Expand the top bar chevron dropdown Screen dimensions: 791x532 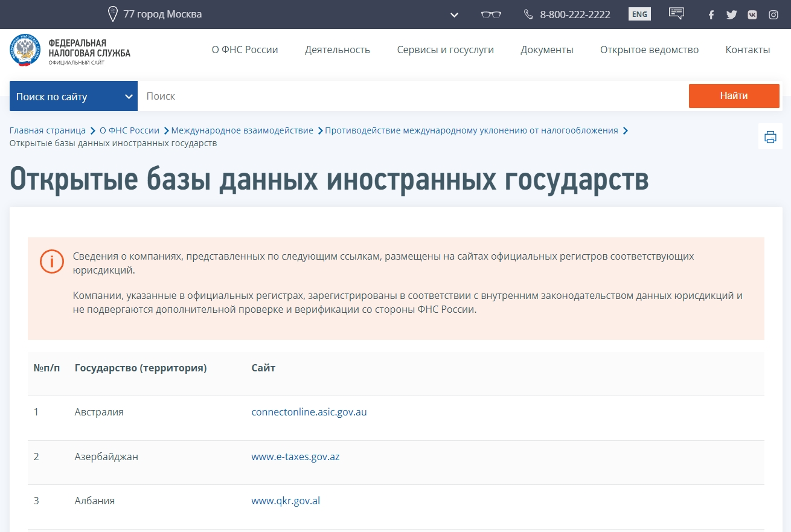(454, 14)
